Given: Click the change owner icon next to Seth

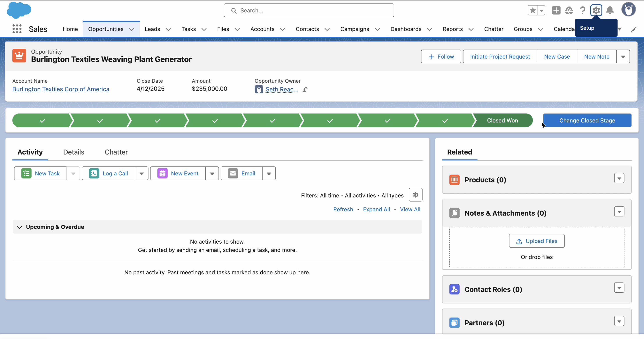Looking at the screenshot, I should coord(305,89).
